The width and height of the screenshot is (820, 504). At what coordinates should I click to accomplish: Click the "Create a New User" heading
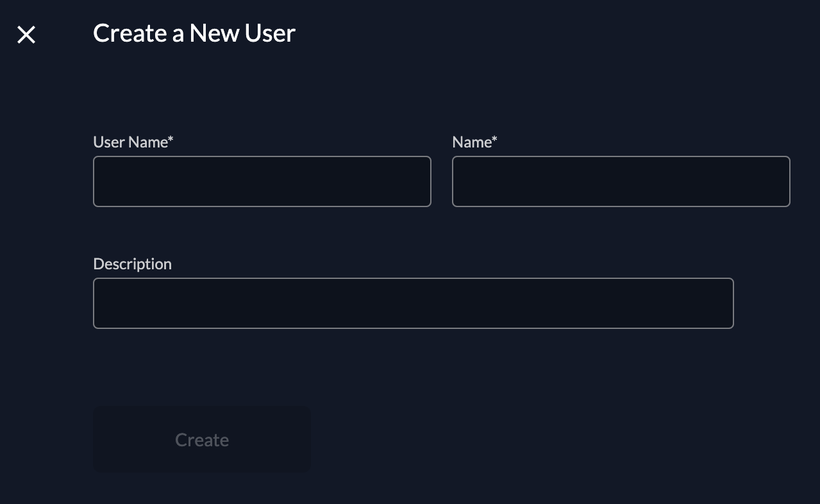click(194, 33)
